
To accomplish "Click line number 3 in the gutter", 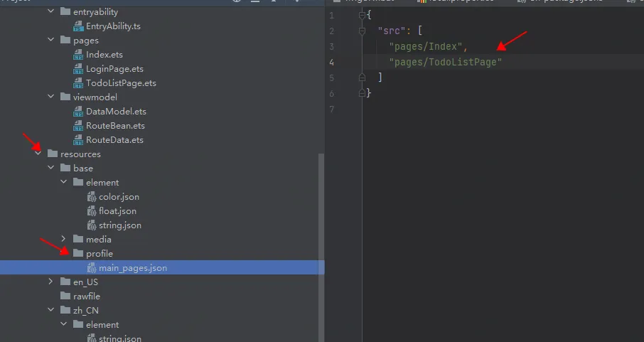I will [x=331, y=47].
